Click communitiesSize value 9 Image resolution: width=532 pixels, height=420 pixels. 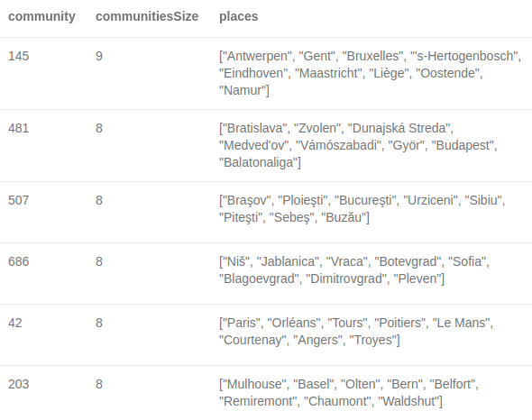[x=99, y=56]
